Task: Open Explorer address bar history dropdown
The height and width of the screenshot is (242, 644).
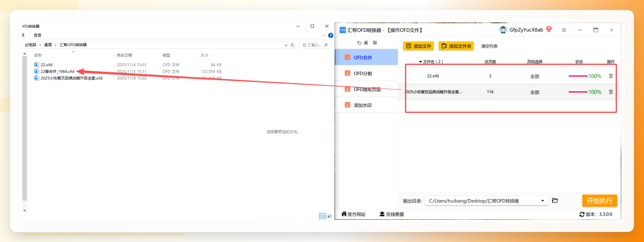Action: coord(286,45)
